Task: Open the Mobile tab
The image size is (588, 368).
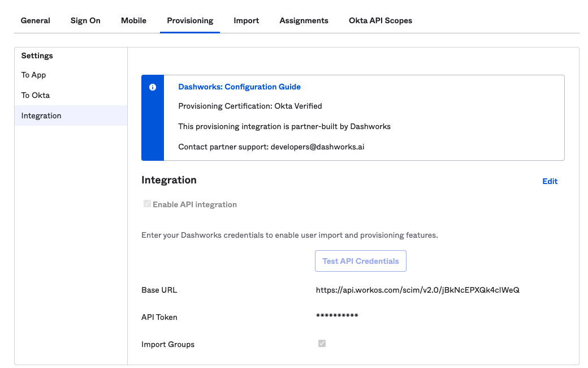Action: (x=133, y=20)
